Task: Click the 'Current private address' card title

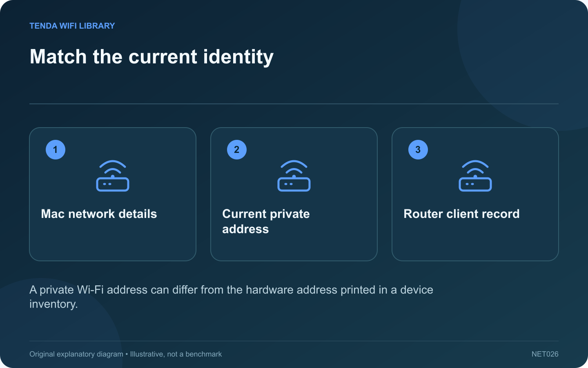Action: point(266,221)
